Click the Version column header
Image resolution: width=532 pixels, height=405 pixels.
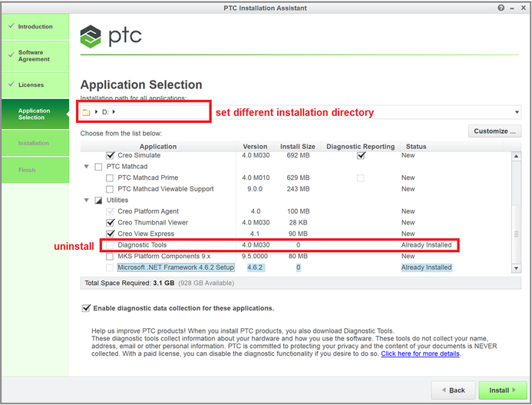point(255,147)
